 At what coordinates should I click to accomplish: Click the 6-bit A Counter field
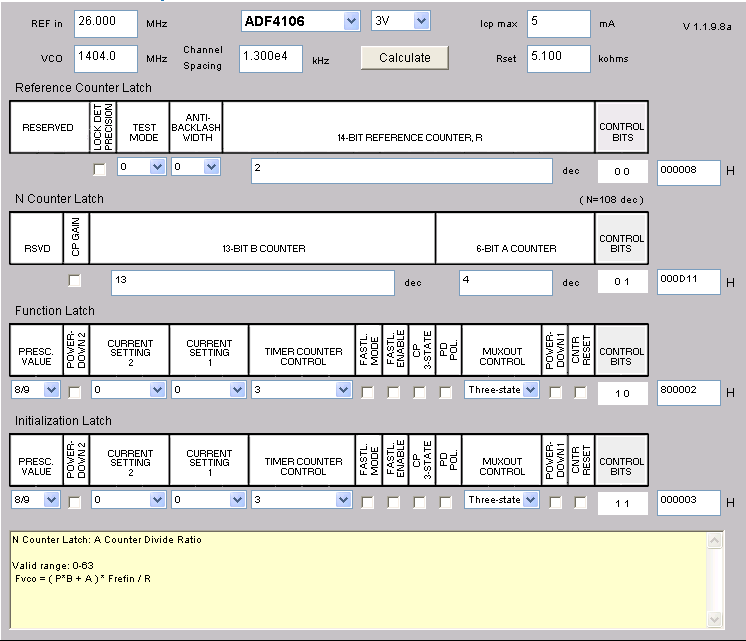click(506, 283)
